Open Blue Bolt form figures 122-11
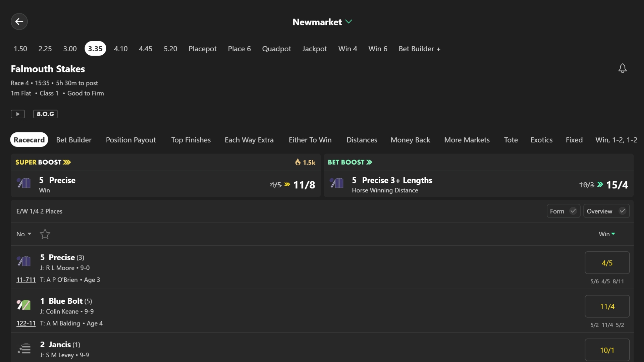 click(26, 323)
